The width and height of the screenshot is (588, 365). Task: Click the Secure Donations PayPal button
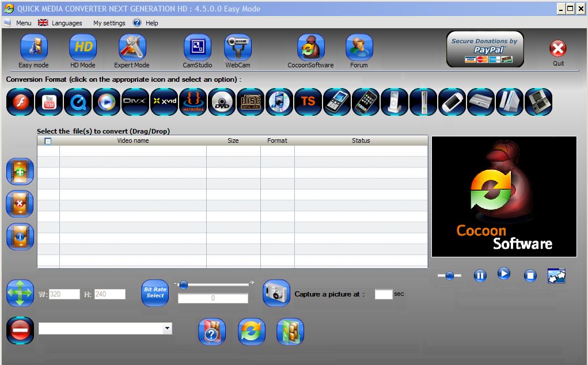[x=484, y=49]
